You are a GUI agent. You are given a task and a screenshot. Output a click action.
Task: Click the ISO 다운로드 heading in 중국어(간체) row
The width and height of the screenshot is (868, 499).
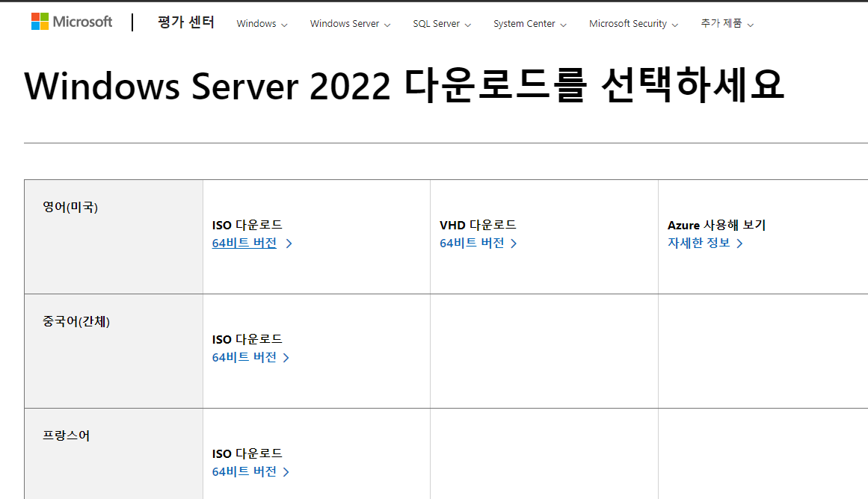click(247, 339)
